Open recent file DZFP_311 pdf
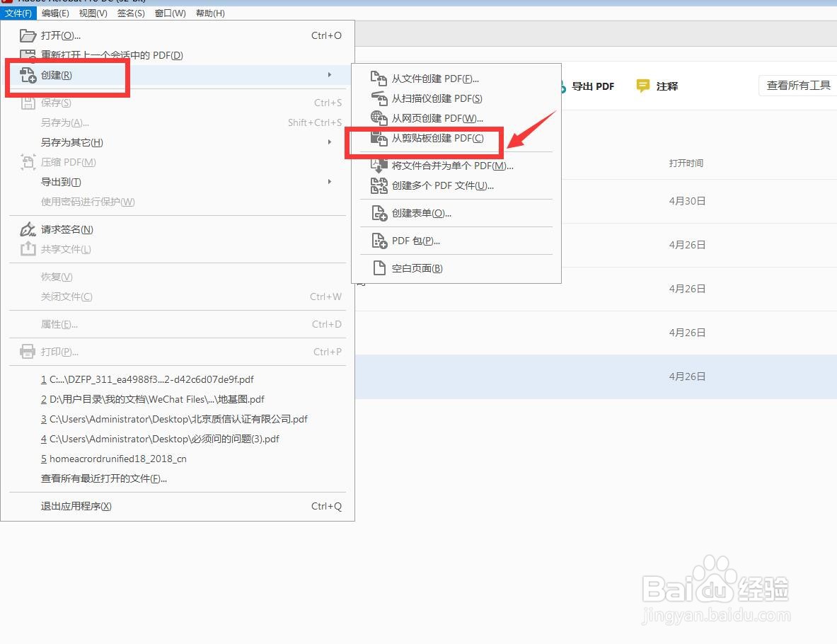Screen dimensions: 837x644 [177, 379]
